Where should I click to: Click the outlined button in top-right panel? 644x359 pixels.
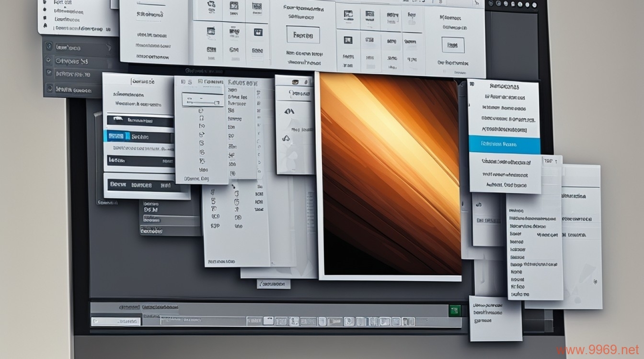[452, 45]
